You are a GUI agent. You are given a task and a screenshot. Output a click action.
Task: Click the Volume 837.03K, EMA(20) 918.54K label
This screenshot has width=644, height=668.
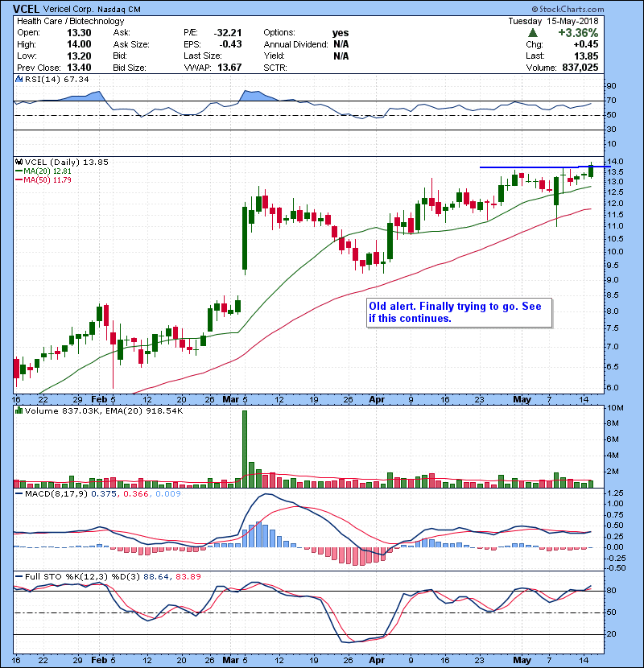coord(104,410)
